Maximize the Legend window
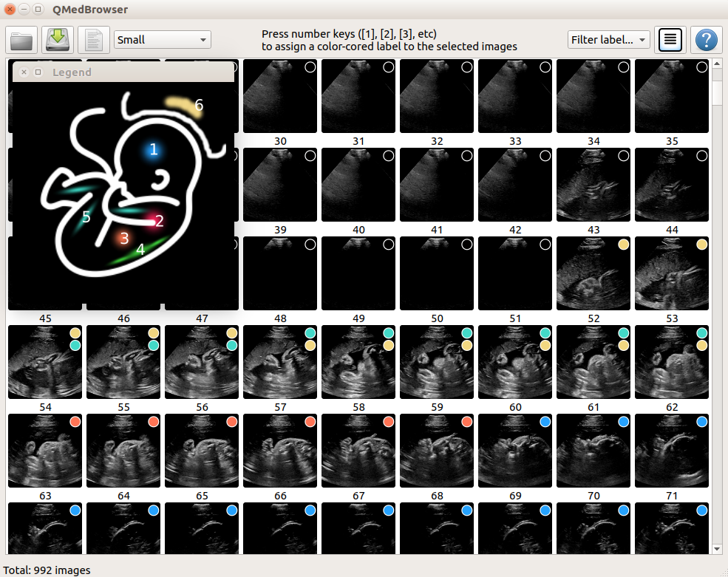This screenshot has width=728, height=577. pos(38,72)
